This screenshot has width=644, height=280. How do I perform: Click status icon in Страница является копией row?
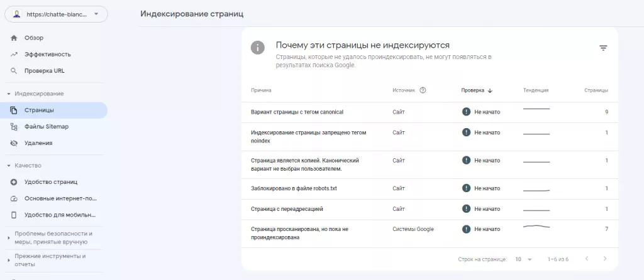[466, 160]
